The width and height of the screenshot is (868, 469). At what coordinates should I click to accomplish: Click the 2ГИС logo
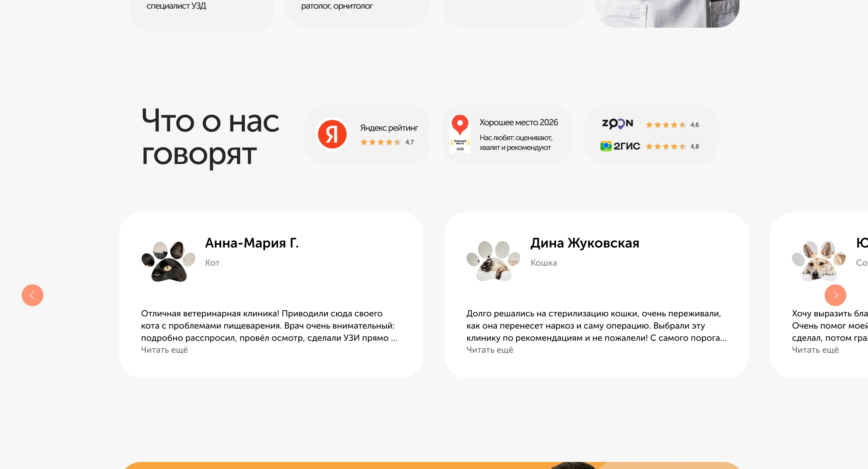pyautogui.click(x=620, y=146)
